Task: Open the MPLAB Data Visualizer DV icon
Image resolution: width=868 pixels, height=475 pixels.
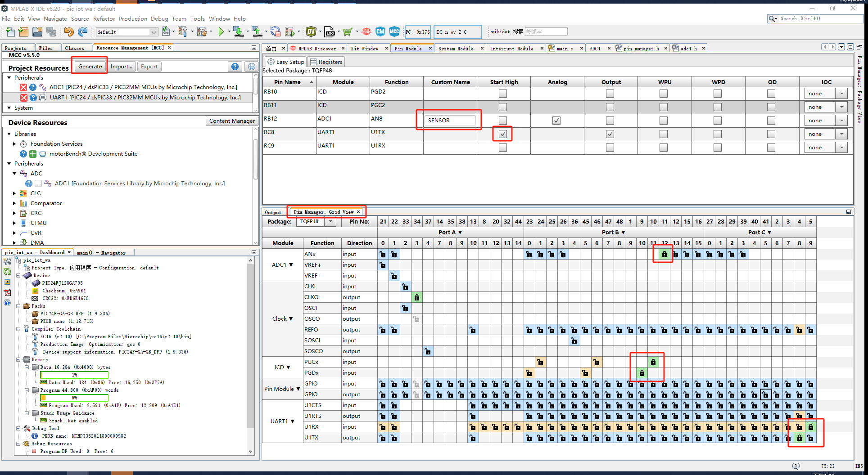Action: (x=311, y=31)
